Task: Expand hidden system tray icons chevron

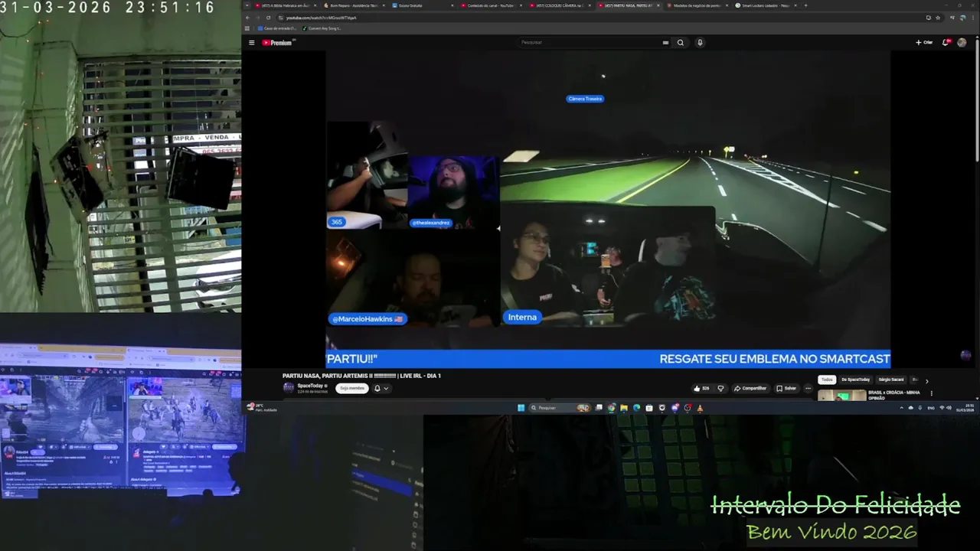Action: (x=901, y=408)
